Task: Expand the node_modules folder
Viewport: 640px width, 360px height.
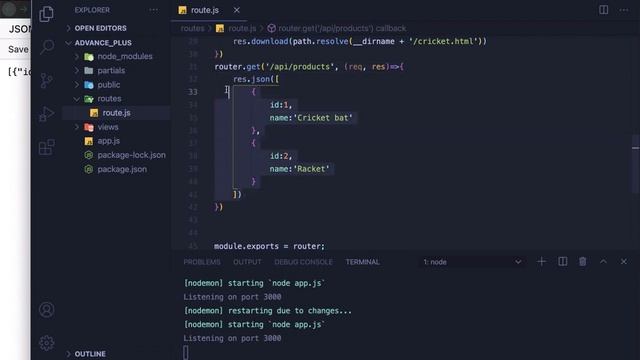Action: point(124,56)
